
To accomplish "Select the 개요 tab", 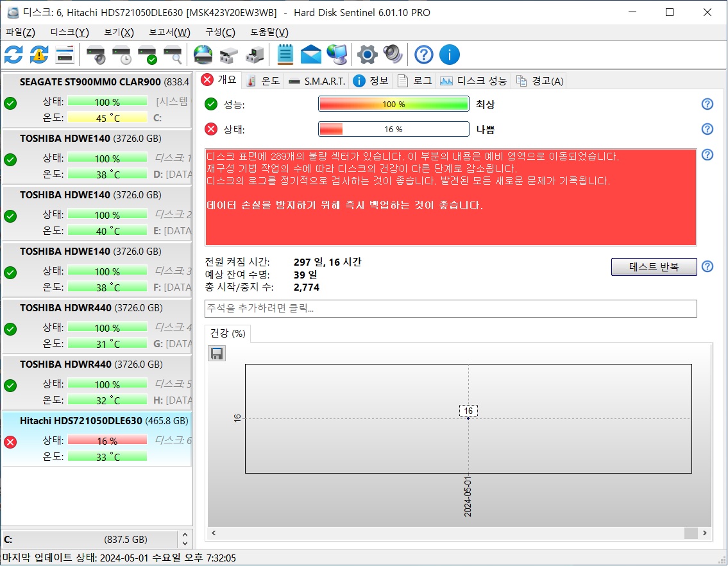I will coord(219,80).
